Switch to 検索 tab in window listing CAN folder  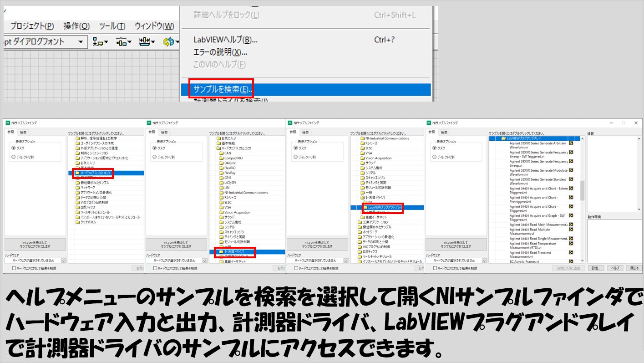click(x=164, y=132)
